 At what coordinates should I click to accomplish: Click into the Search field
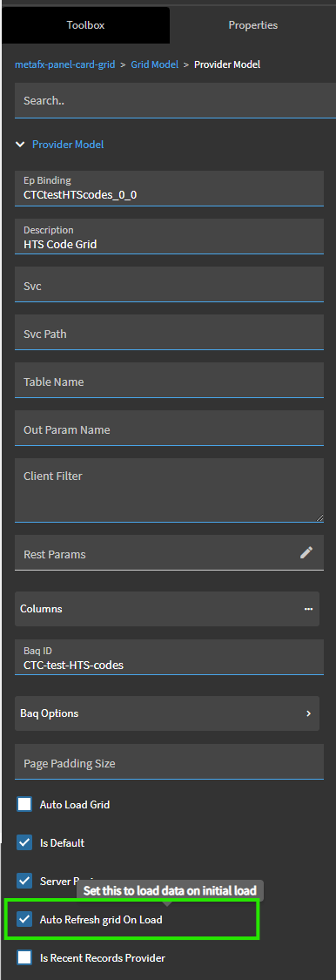[176, 100]
